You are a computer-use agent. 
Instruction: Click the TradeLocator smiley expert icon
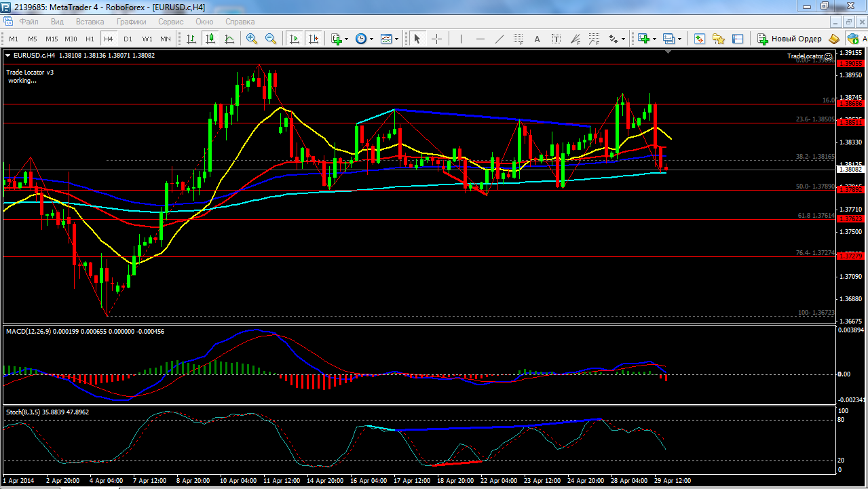(827, 56)
